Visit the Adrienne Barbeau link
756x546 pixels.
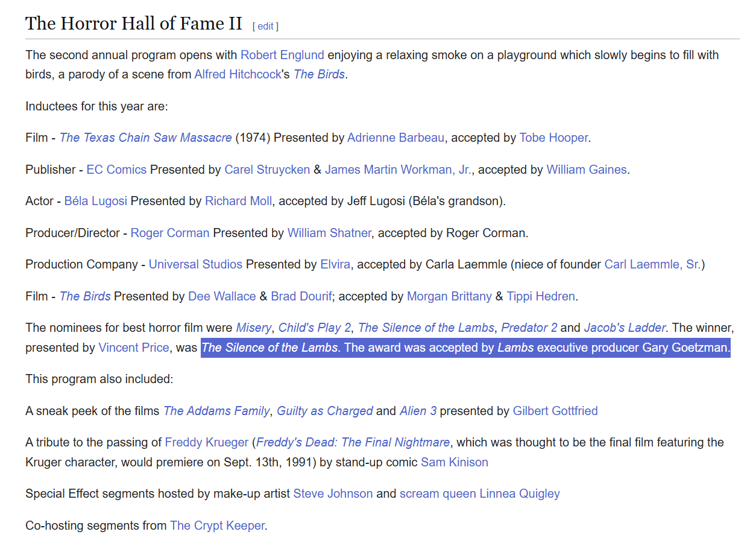point(396,138)
